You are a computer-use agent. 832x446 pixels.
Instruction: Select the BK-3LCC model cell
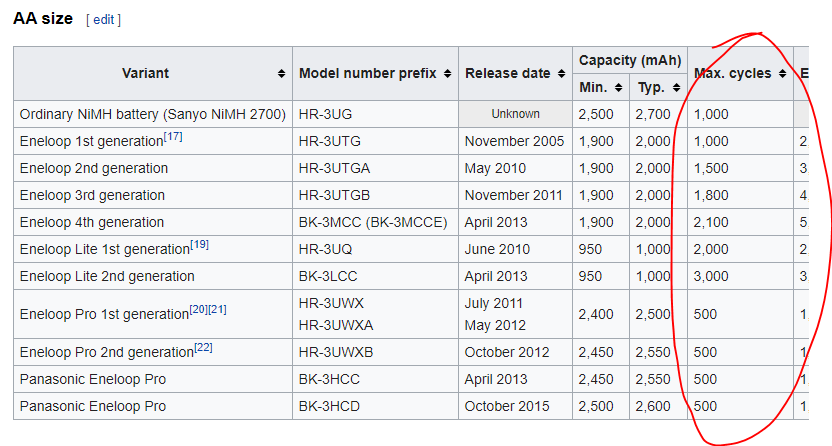click(375, 276)
